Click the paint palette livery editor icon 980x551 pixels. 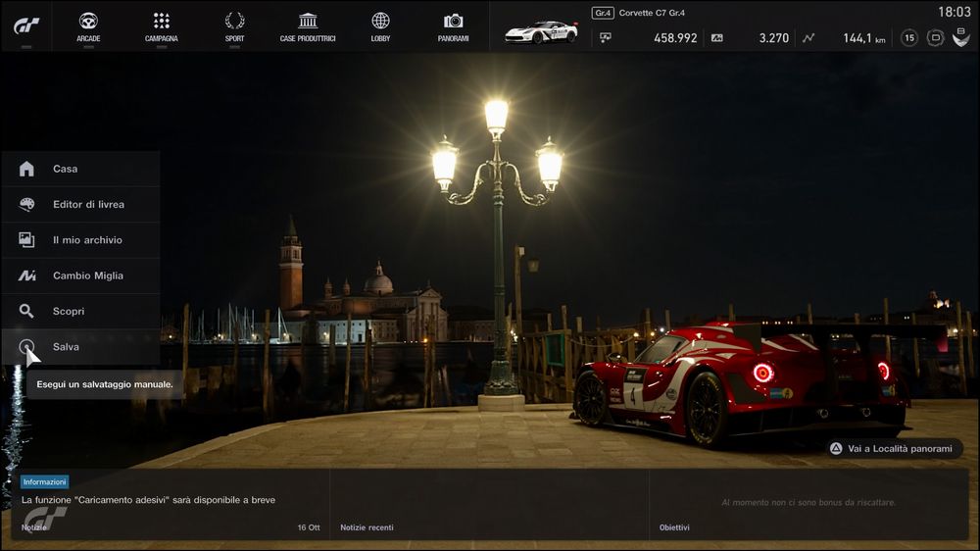26,205
